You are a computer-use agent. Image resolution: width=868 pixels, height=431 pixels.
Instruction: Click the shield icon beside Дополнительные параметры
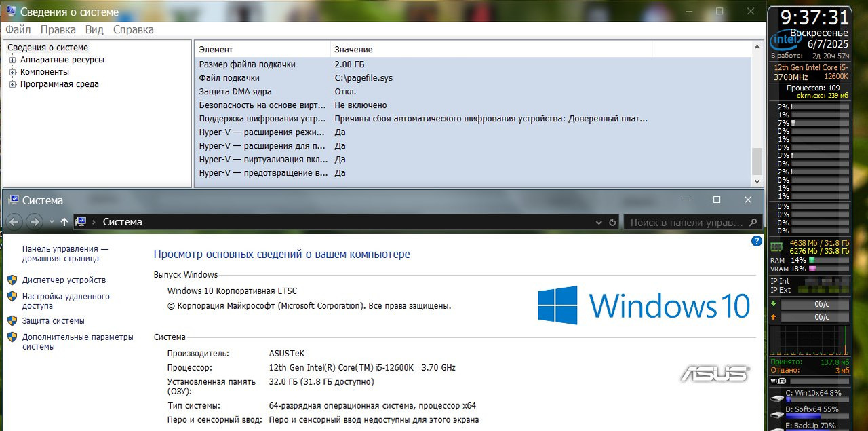(x=12, y=337)
